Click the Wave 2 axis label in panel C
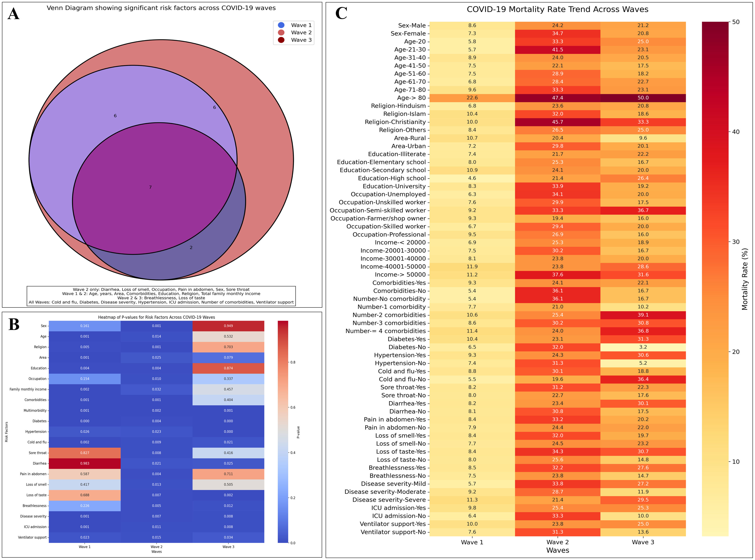 pyautogui.click(x=557, y=542)
